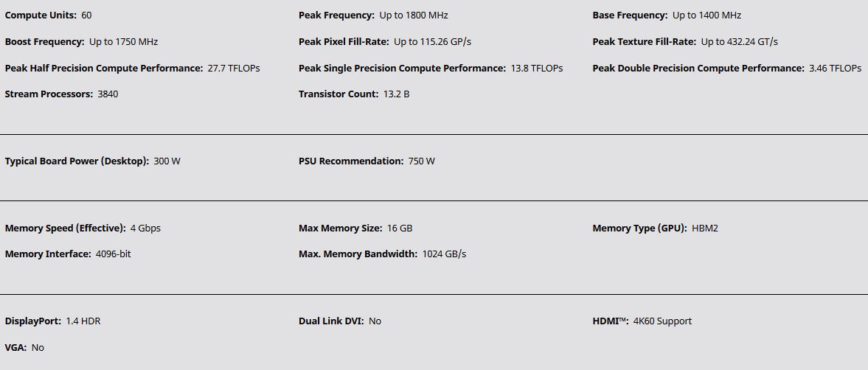Click Max. Memory Bandwidth label
Image resolution: width=868 pixels, height=370 pixels.
click(x=358, y=254)
